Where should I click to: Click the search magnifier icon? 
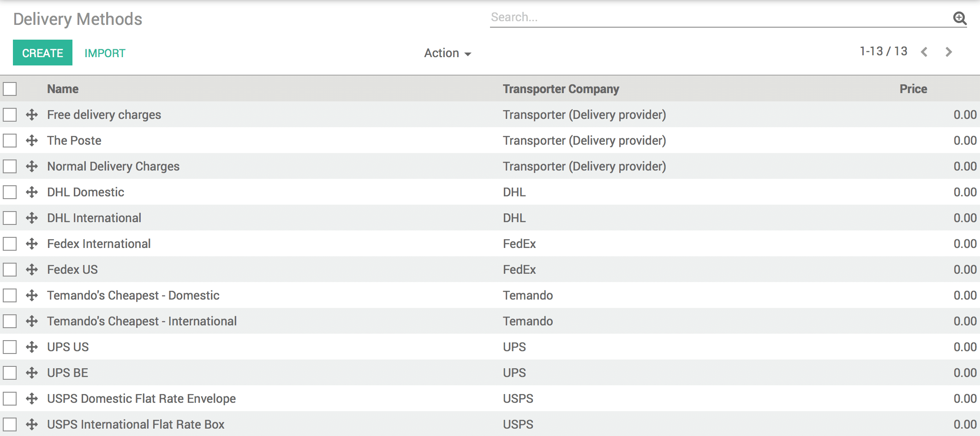(960, 18)
